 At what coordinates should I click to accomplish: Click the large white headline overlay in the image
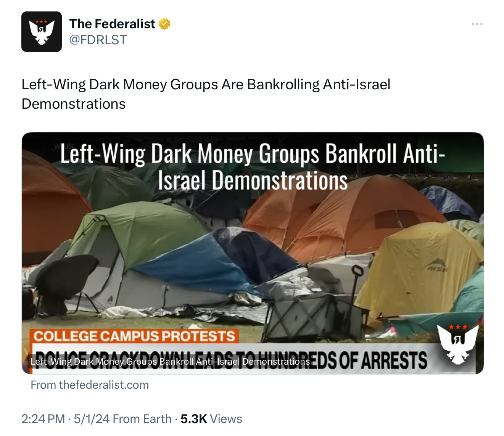[x=253, y=167]
